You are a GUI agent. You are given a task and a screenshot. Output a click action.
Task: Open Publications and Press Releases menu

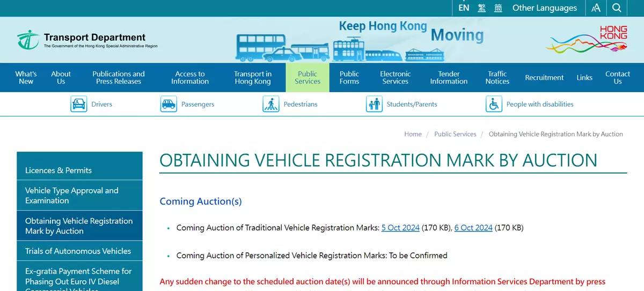(119, 78)
